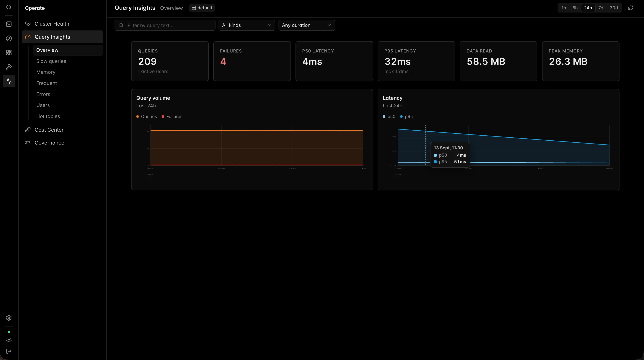
Task: Click the green connection status dot
Action: coord(9,332)
